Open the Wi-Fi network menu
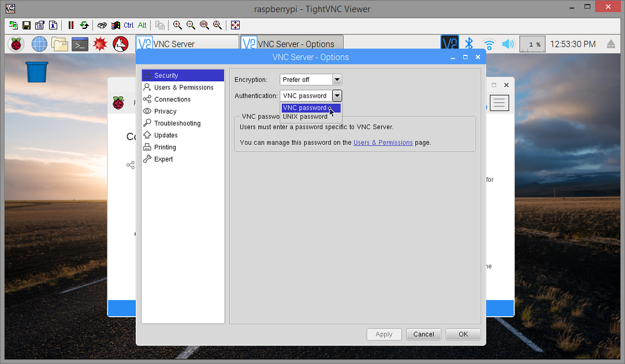Viewport: 625px width, 364px height. click(489, 44)
